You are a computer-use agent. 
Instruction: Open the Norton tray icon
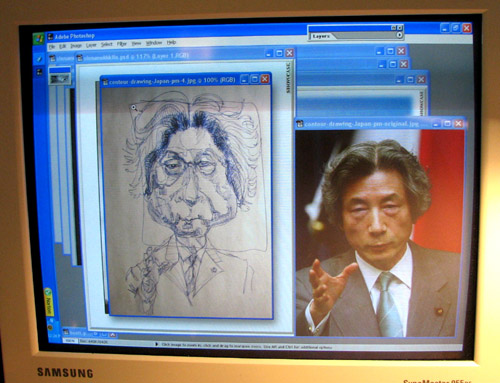click(x=49, y=302)
